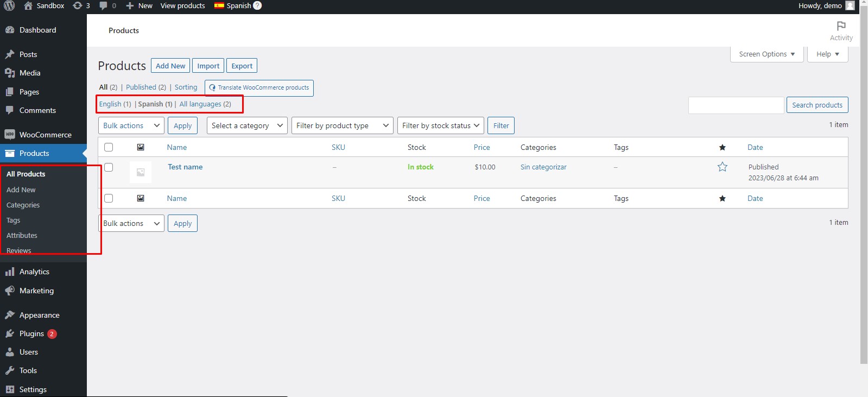This screenshot has height=397, width=868.
Task: Click the WordPress logo icon
Action: [x=9, y=5]
